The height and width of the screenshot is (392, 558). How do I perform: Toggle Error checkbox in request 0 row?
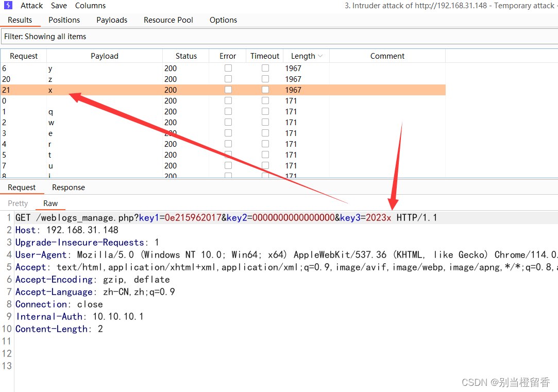point(228,100)
